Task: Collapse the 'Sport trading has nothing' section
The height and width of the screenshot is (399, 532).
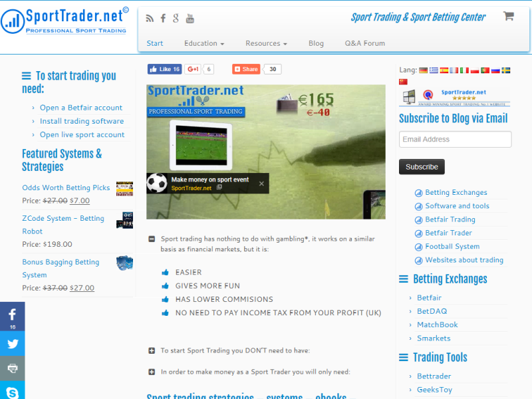Action: click(152, 239)
